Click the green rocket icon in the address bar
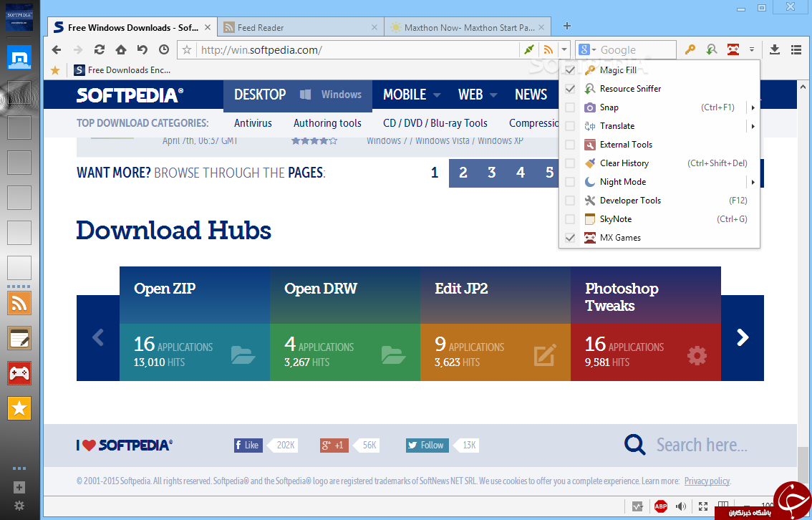The image size is (812, 520). (x=528, y=49)
